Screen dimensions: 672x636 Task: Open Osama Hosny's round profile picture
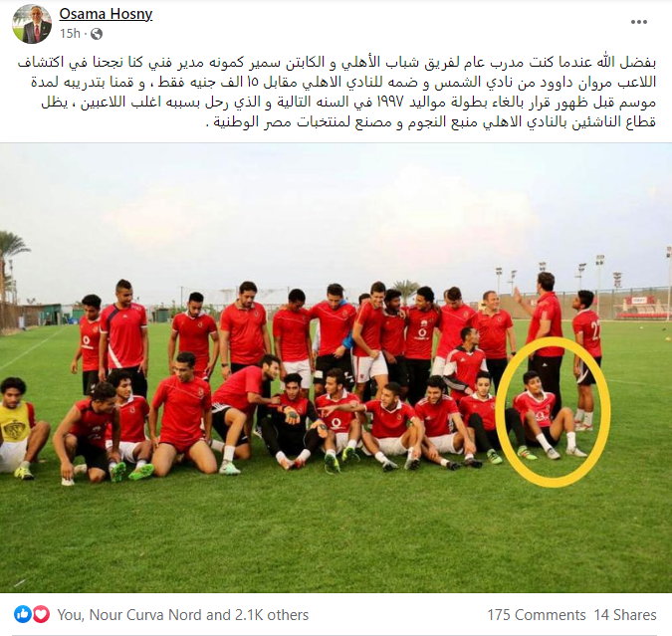point(32,24)
